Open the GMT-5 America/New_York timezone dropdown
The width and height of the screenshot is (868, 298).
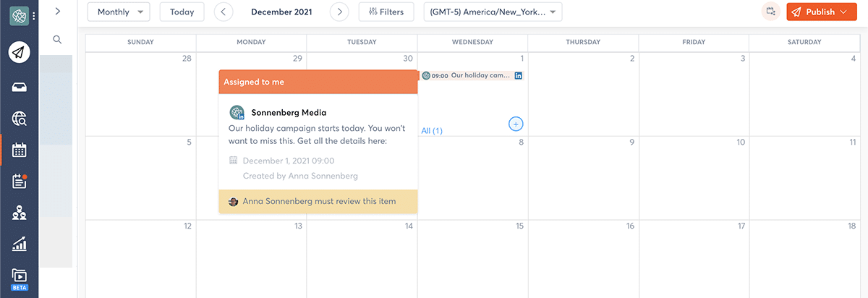click(493, 12)
